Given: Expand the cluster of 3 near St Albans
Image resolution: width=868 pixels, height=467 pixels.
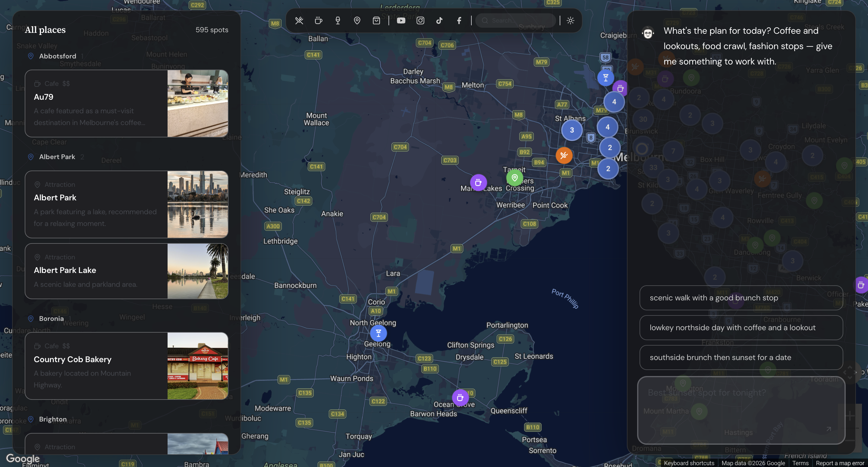Looking at the screenshot, I should tap(571, 130).
